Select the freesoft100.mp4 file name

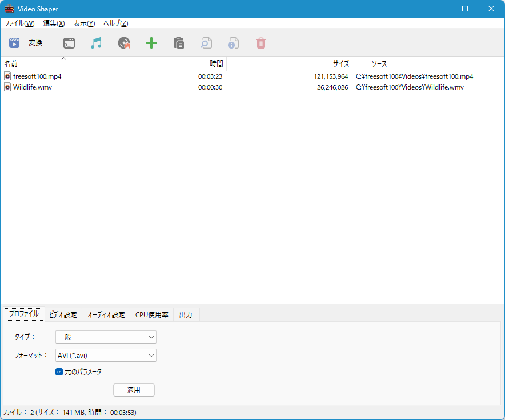coord(37,76)
